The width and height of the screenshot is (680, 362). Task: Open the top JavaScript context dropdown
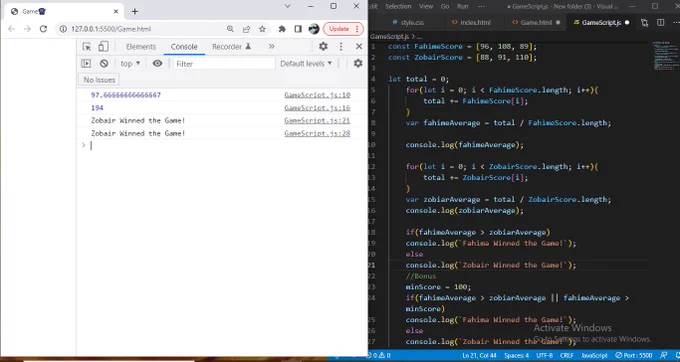(x=130, y=64)
